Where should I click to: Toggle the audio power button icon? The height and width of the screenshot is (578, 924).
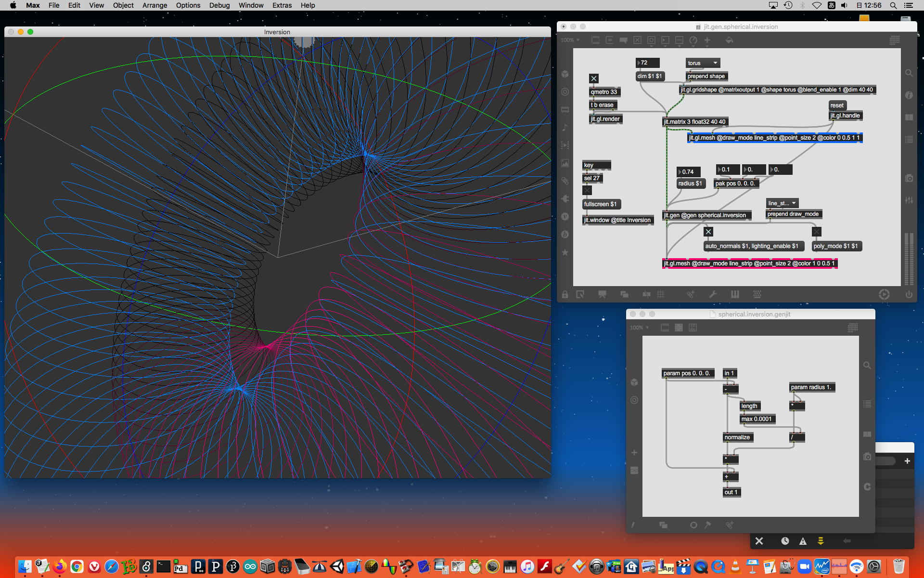(909, 294)
